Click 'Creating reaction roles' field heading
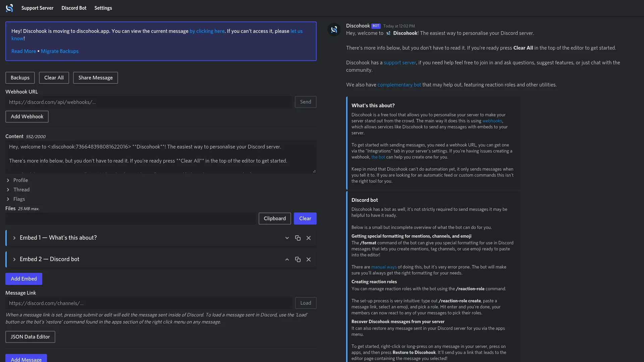 click(374, 282)
